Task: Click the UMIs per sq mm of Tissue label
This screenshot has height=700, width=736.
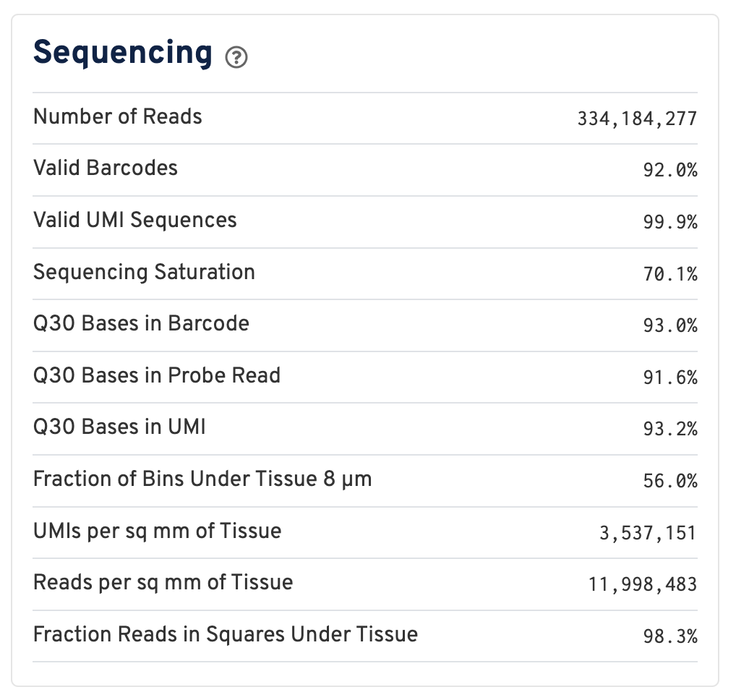Action: coord(157,531)
